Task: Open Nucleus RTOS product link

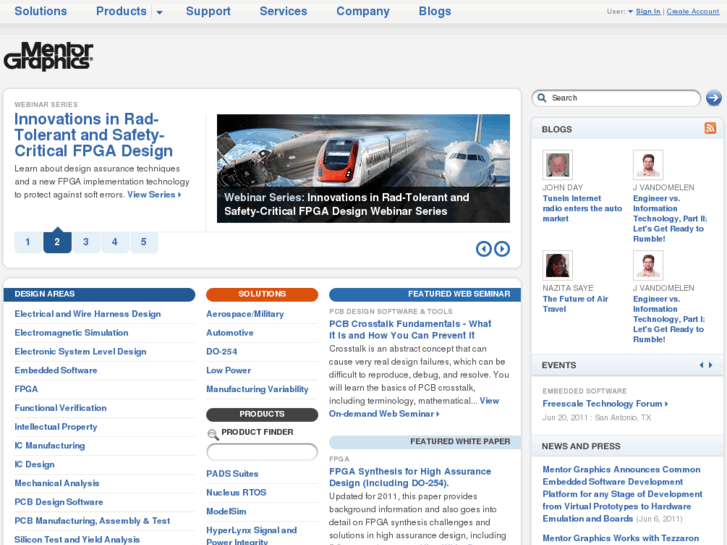Action: pos(236,492)
